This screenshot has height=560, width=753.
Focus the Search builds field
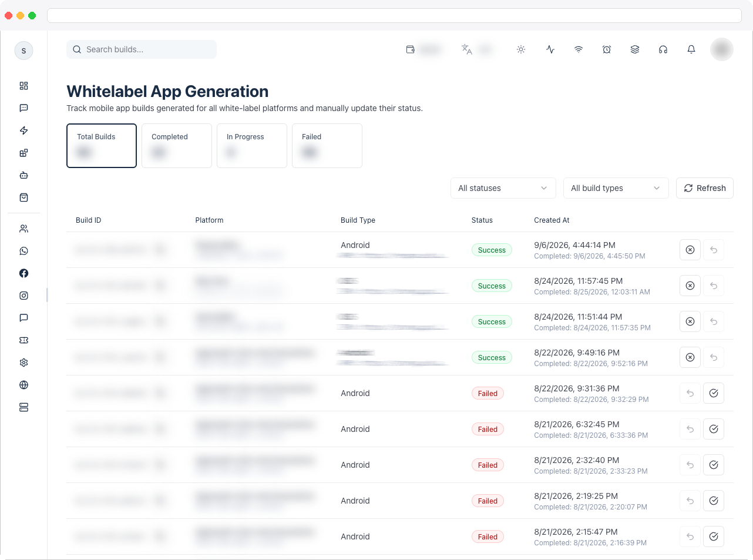(142, 49)
